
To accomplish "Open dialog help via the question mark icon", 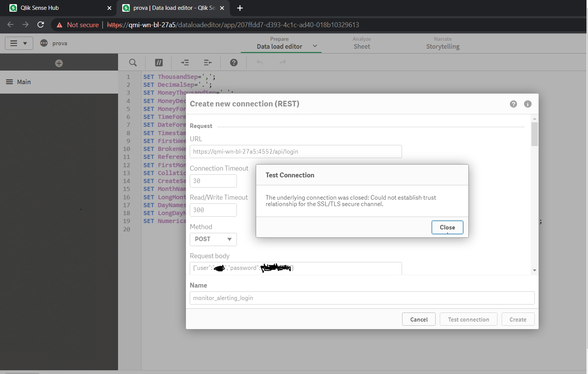I will pos(513,104).
